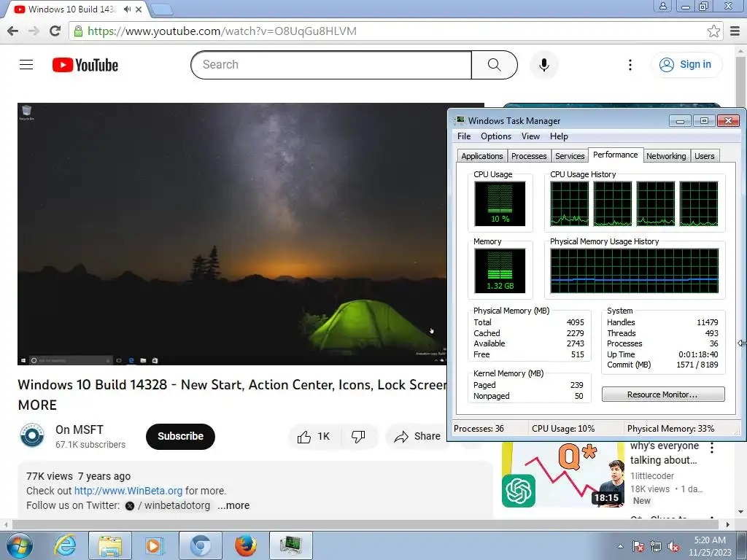Click the browser forward arrow
This screenshot has height=560, width=747.
tap(34, 31)
